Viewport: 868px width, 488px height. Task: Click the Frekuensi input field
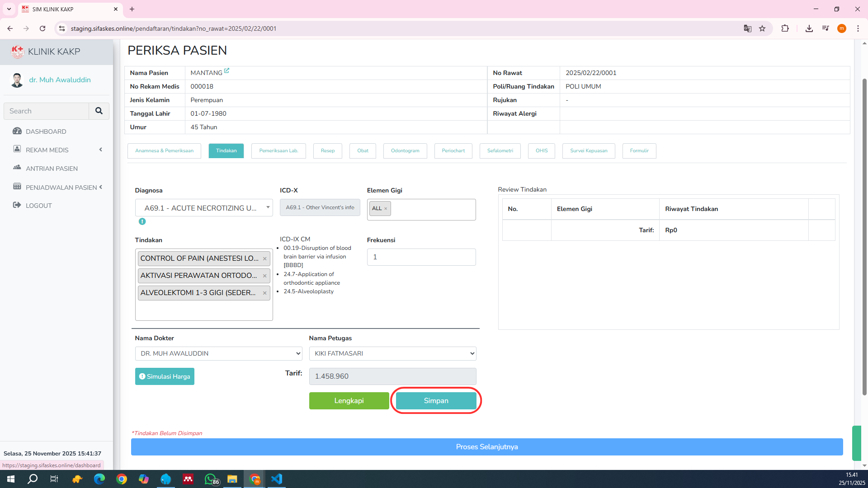tap(421, 257)
